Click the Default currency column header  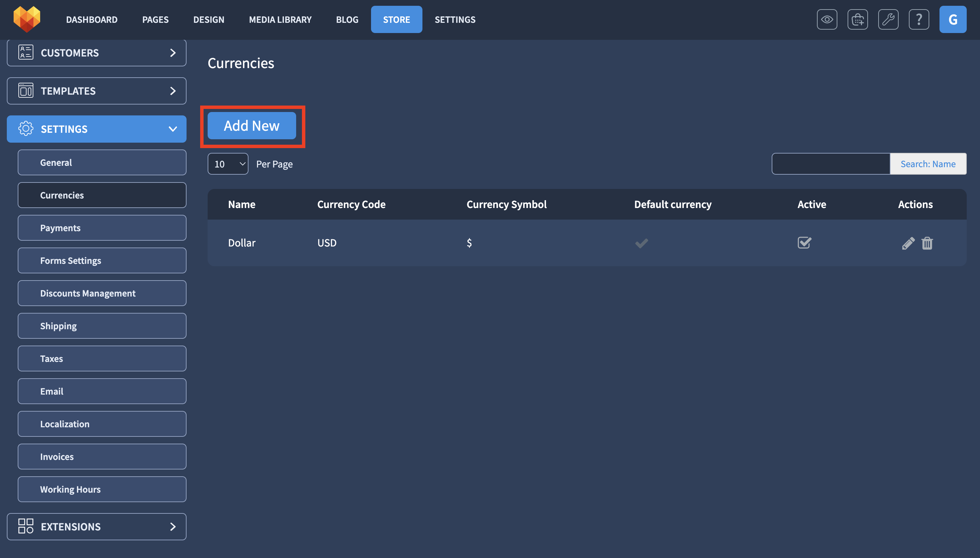click(673, 204)
